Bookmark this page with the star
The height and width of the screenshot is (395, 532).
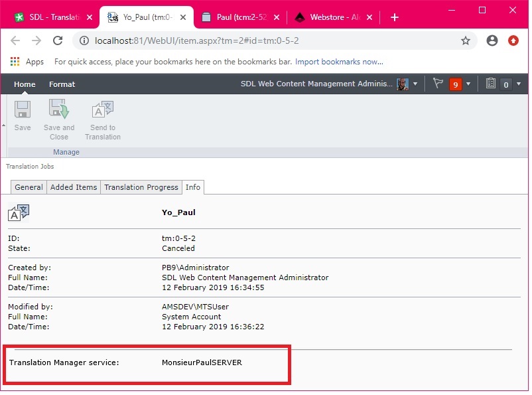tap(466, 40)
